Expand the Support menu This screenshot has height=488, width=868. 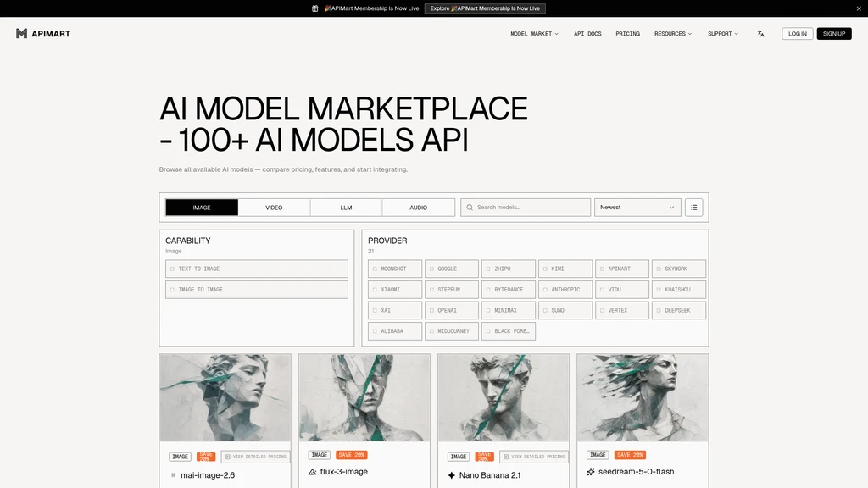723,34
